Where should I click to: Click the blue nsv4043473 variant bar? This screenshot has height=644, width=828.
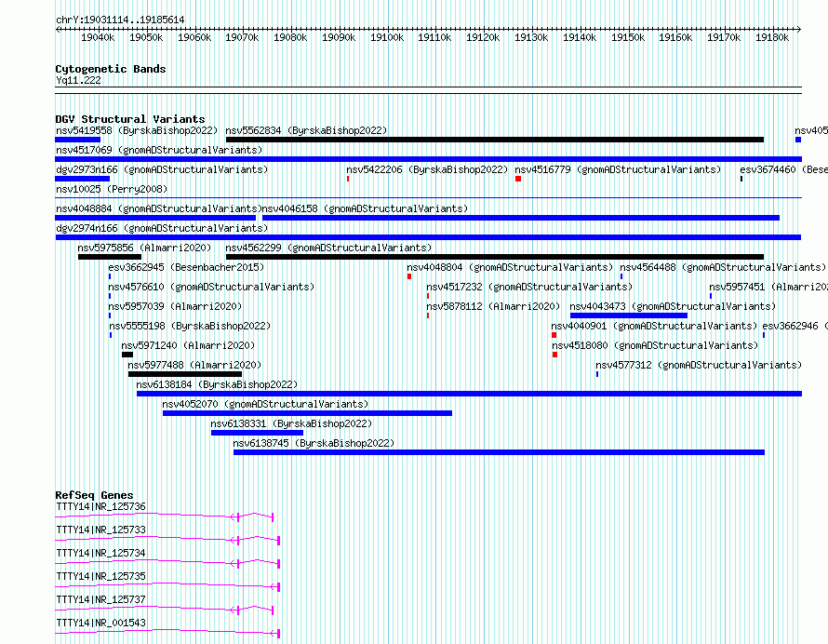point(629,315)
